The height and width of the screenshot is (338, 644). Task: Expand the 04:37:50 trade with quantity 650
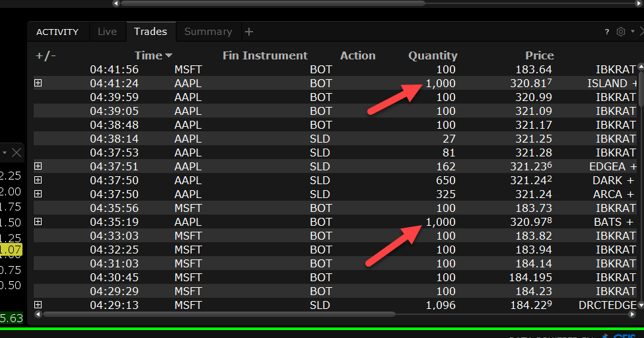click(38, 180)
